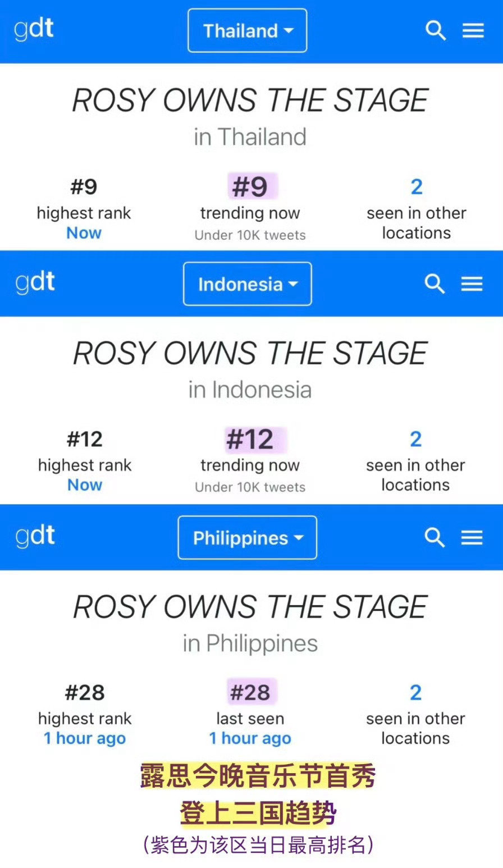Screen dimensions: 503x868
Task: Expand the Indonesia location dropdown
Action: [247, 284]
